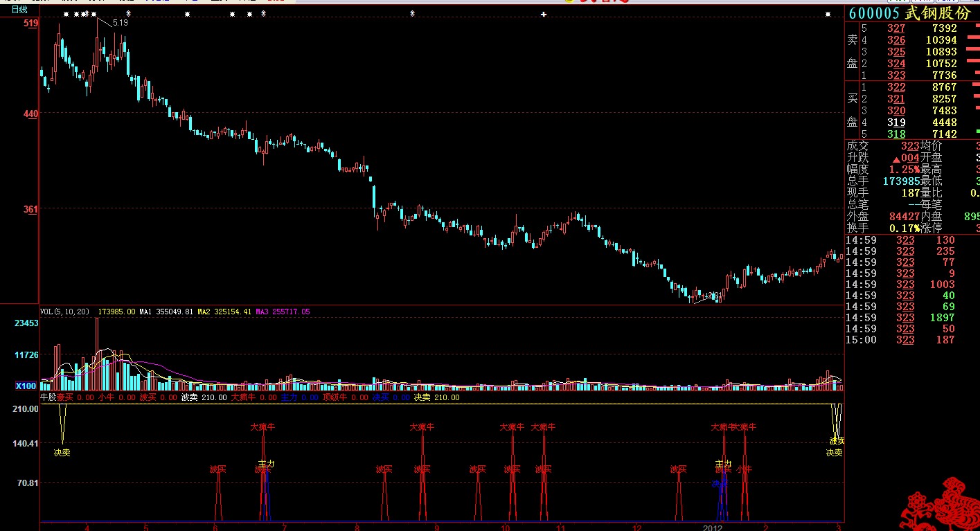The image size is (980, 531).
Task: Click the 总手 173985 volume value
Action: pyautogui.click(x=901, y=181)
